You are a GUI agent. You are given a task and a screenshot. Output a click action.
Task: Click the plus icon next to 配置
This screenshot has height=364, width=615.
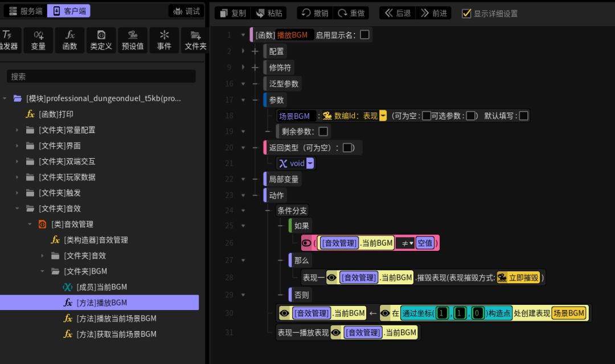click(255, 51)
